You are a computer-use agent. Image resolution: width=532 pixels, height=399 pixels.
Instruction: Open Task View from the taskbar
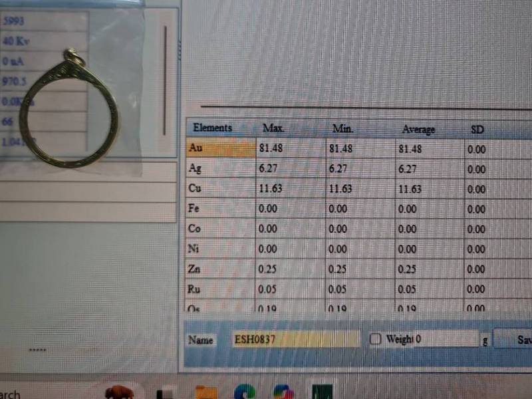(166, 392)
